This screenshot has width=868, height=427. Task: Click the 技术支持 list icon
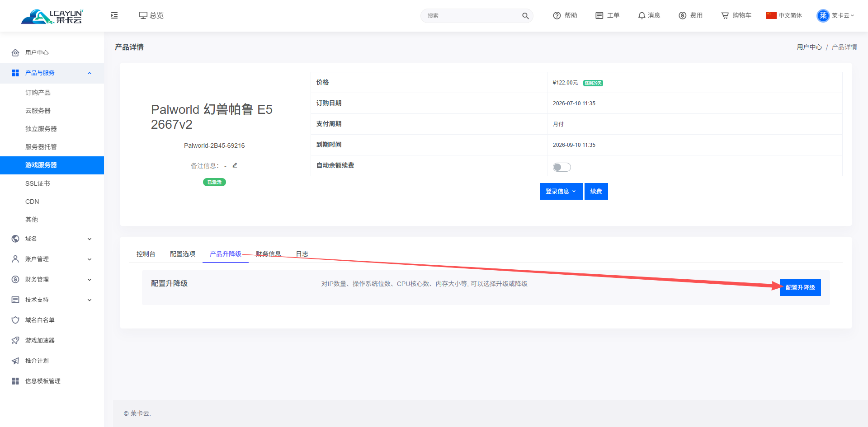coord(15,300)
